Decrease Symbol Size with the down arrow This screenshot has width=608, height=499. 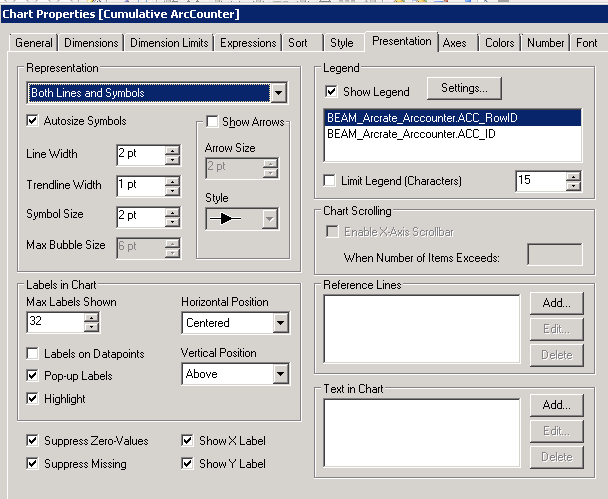click(x=172, y=221)
